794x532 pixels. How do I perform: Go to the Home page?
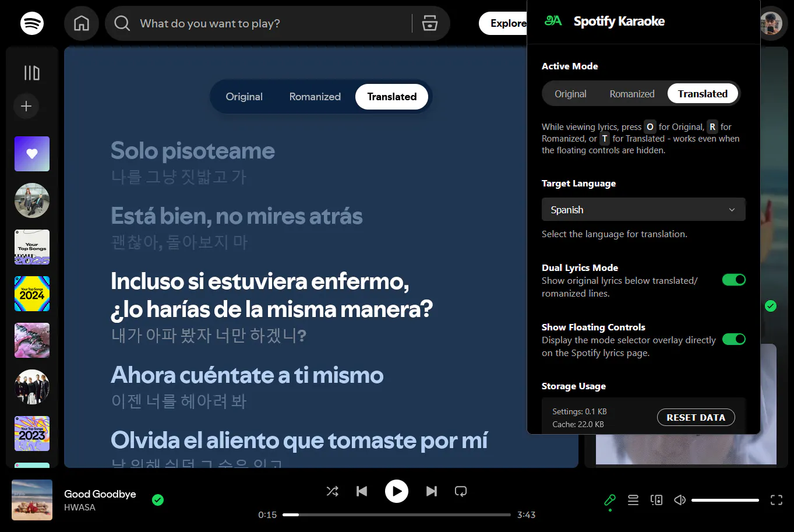pos(82,23)
